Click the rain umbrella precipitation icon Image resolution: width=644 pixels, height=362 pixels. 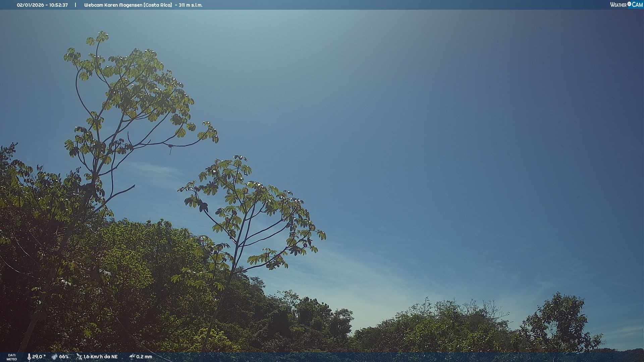click(132, 357)
